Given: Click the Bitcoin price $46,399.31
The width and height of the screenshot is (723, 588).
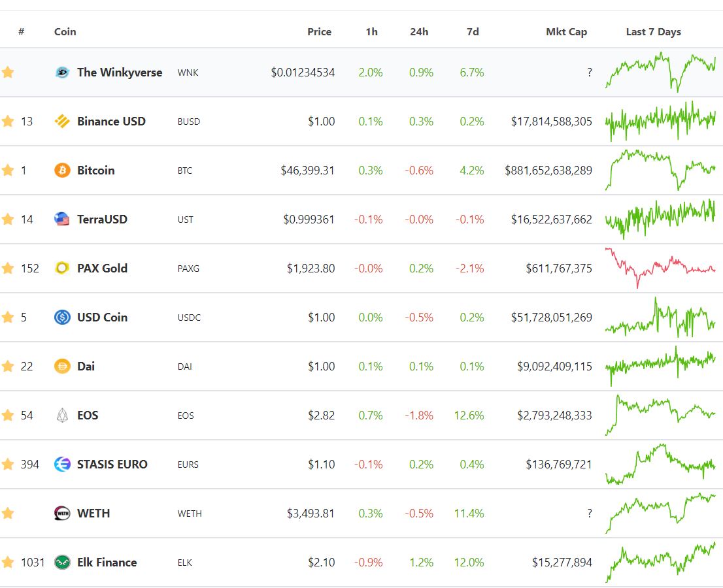Looking at the screenshot, I should 307,171.
